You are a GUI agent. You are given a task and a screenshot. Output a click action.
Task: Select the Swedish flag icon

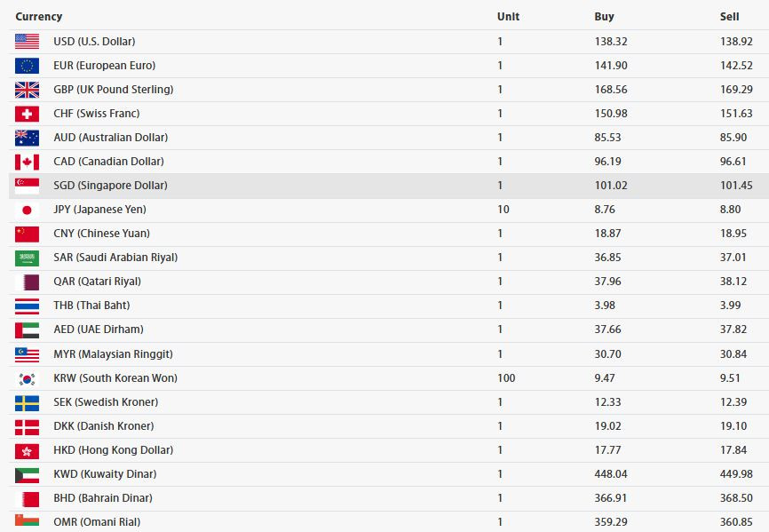[x=27, y=402]
